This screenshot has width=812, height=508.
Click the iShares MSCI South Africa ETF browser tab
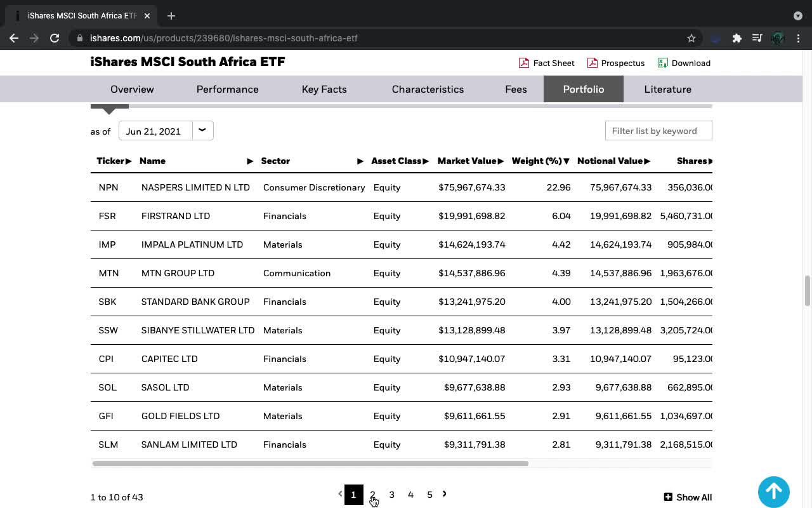click(81, 16)
